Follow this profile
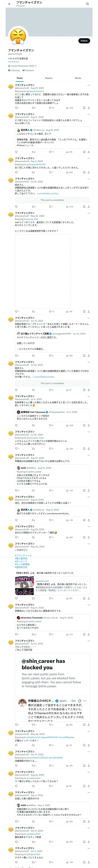 tap(84, 41)
